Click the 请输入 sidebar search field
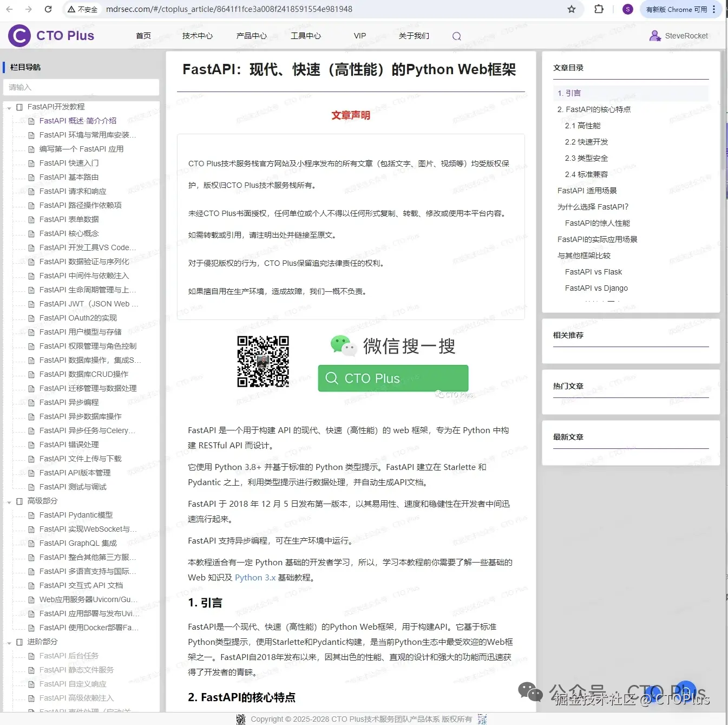Image resolution: width=728 pixels, height=725 pixels. pos(81,87)
